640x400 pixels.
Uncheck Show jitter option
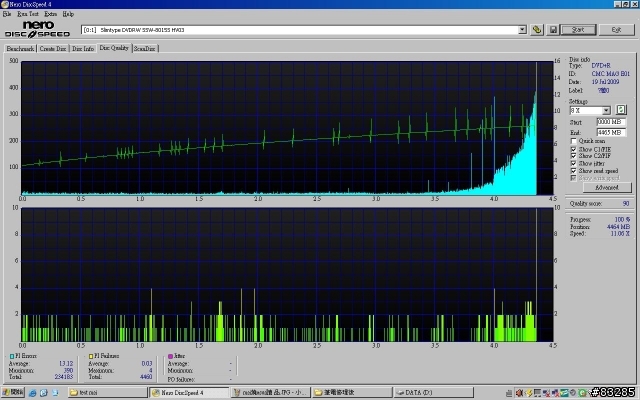click(573, 164)
